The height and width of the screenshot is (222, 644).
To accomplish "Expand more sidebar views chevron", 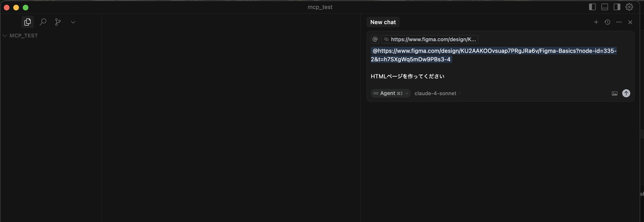I will [73, 22].
